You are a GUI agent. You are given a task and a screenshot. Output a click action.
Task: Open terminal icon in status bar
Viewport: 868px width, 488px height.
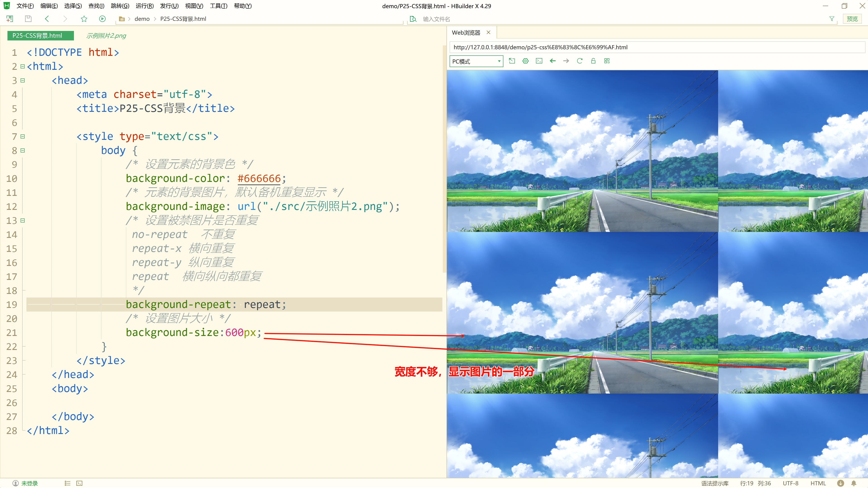pos(79,483)
